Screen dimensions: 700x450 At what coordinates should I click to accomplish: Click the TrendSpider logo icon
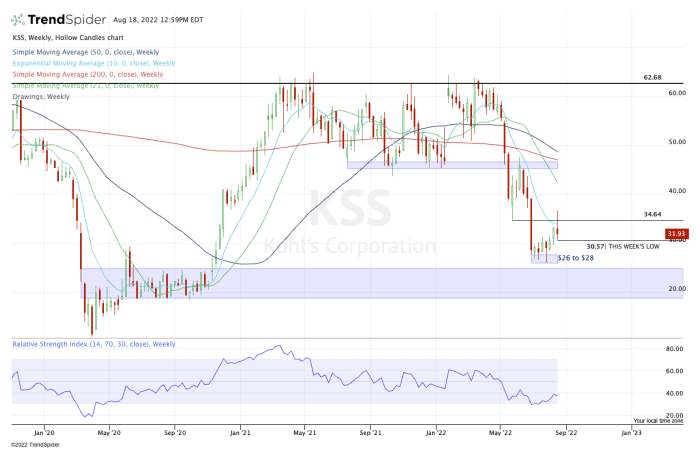click(18, 20)
